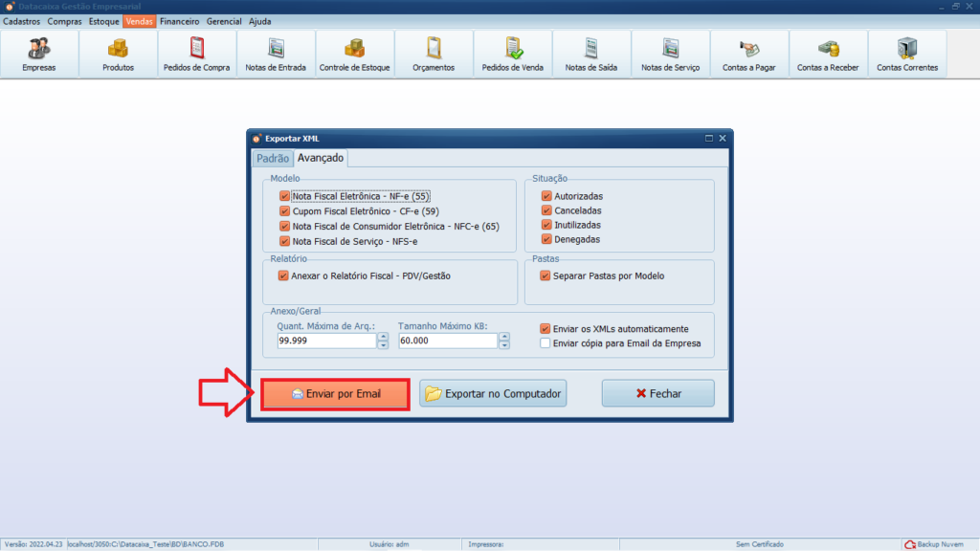Open Produtos from the toolbar
980x551 pixels.
(x=118, y=55)
